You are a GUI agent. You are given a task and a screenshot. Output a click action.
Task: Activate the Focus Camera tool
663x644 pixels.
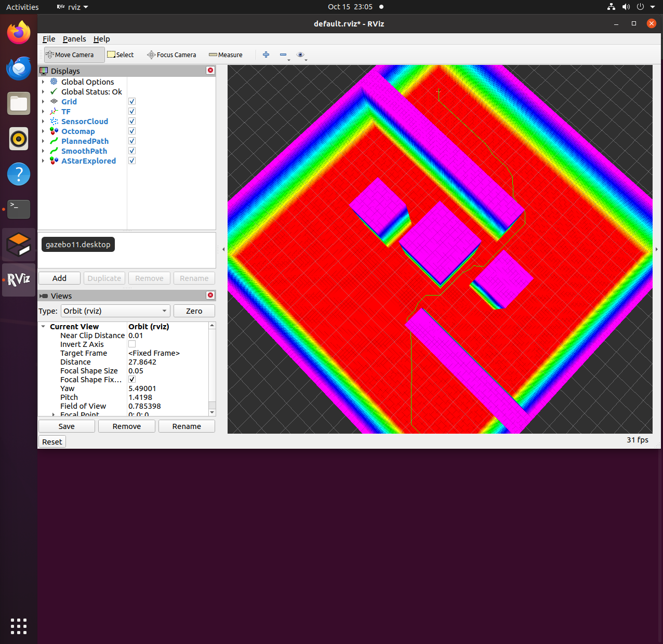pyautogui.click(x=171, y=55)
